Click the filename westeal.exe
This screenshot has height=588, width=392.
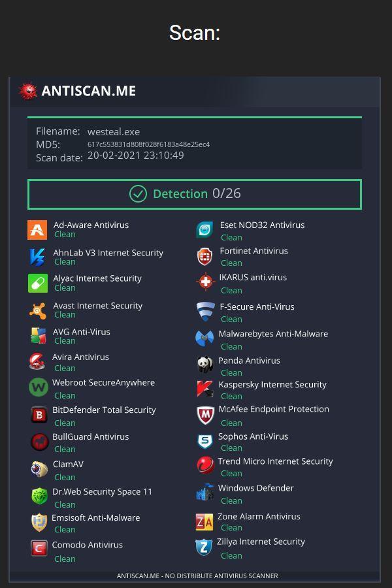pyautogui.click(x=114, y=131)
